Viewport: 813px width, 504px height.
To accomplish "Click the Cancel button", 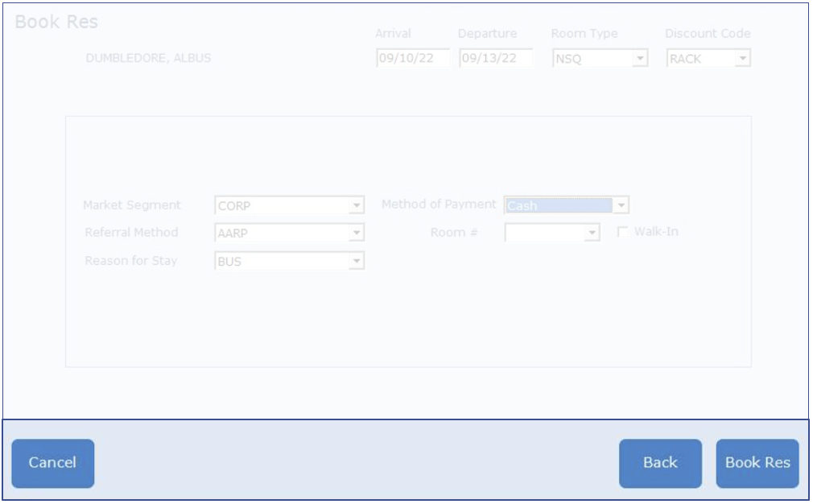I will pos(52,463).
